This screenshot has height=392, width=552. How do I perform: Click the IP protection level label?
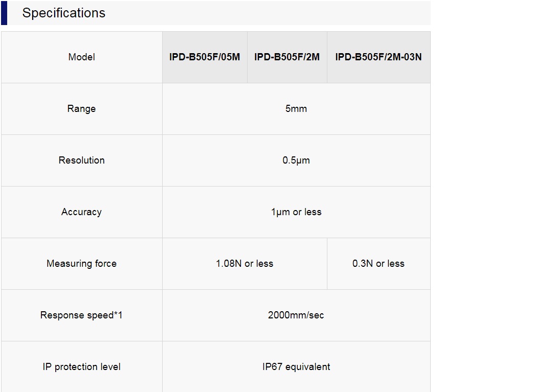pos(82,367)
